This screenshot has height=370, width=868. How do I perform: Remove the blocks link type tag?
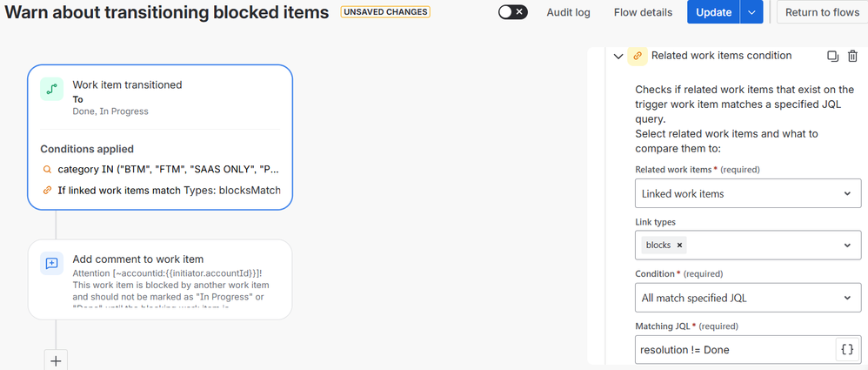pos(680,246)
